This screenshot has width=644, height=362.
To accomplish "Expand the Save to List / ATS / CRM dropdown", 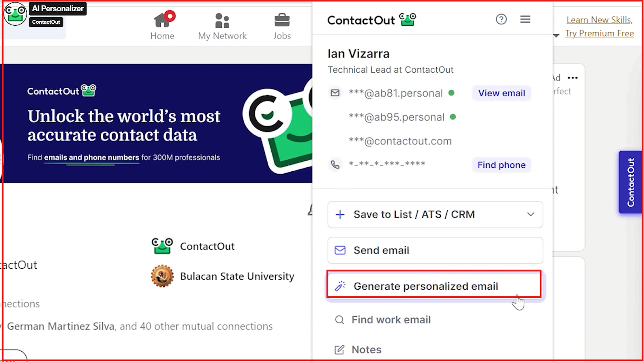I will pyautogui.click(x=530, y=214).
